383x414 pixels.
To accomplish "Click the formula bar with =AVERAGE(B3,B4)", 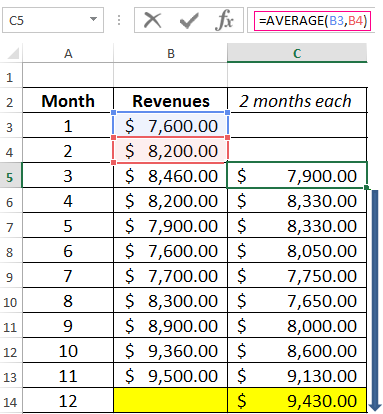I will (x=312, y=21).
